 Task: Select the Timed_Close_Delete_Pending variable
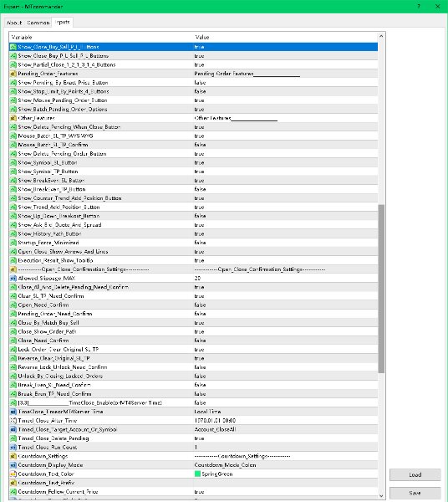(x=53, y=438)
